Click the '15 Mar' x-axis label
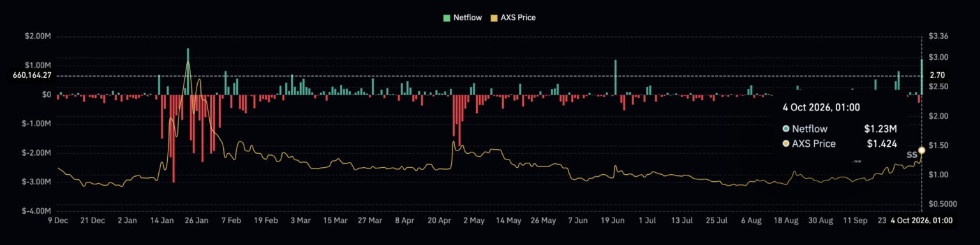Image resolution: width=980 pixels, height=245 pixels. click(x=335, y=221)
